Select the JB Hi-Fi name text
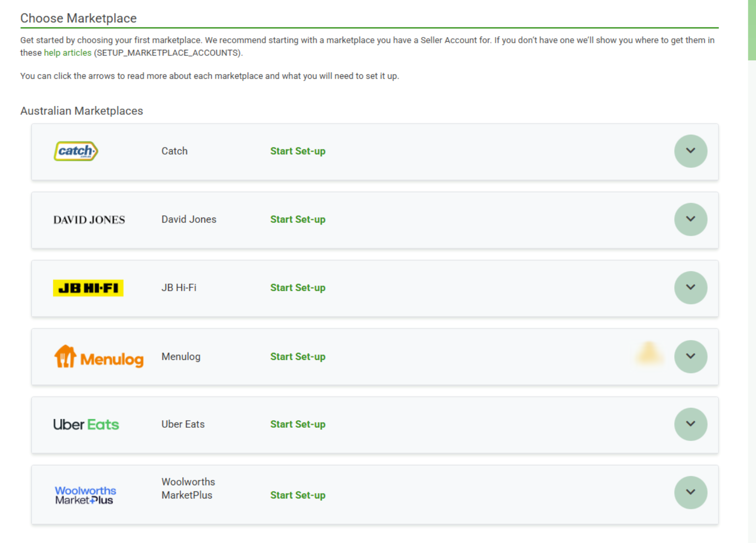This screenshot has height=543, width=756. pos(179,287)
